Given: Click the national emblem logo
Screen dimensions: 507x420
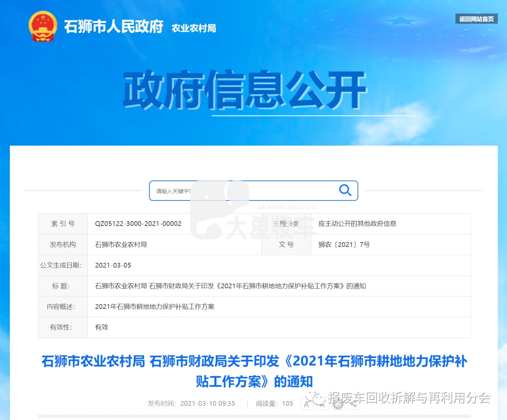Looking at the screenshot, I should (x=43, y=26).
